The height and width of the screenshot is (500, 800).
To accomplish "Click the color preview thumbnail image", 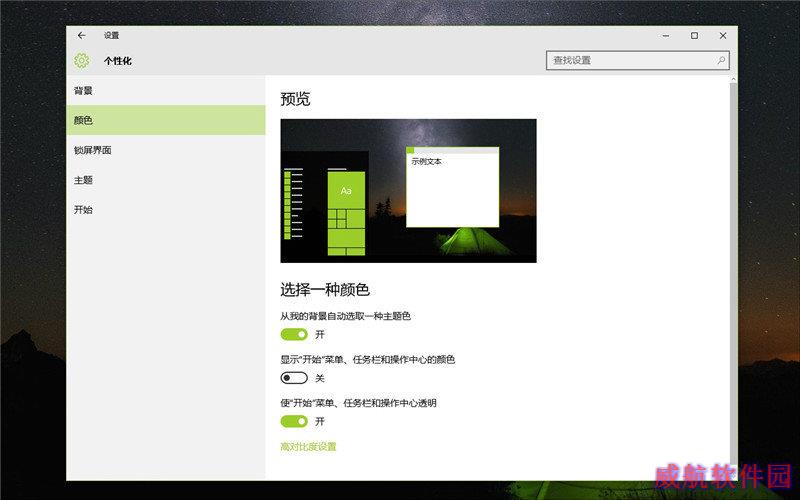I will click(408, 191).
